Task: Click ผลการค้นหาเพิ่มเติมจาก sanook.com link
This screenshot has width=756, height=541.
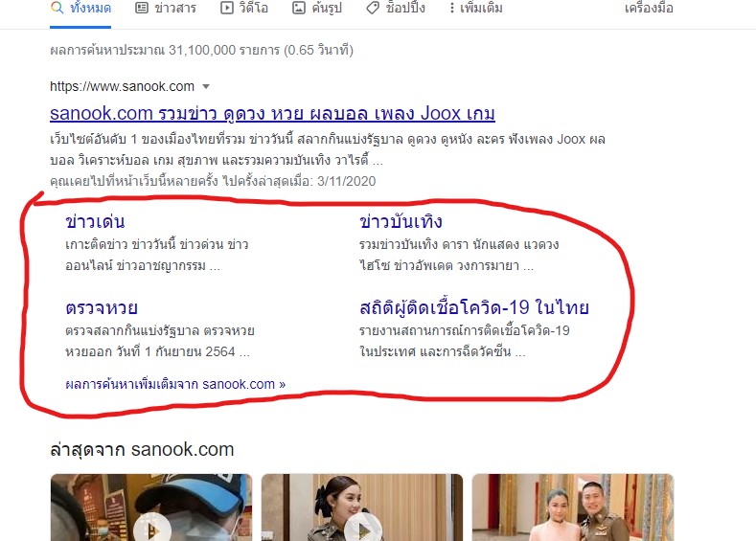Action: 175,384
